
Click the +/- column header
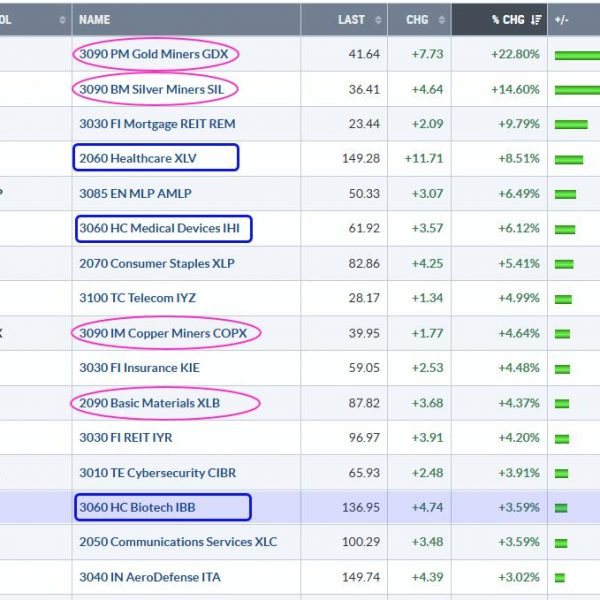[x=561, y=20]
